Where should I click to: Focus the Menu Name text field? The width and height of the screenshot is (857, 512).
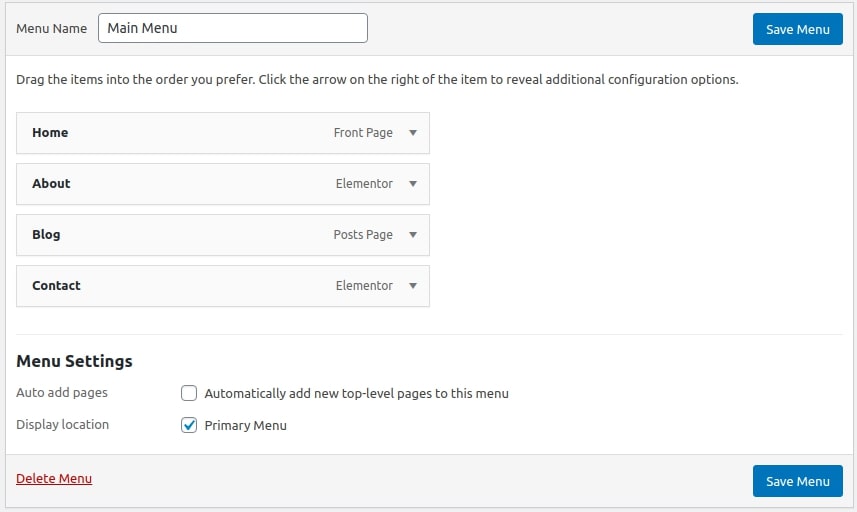point(232,28)
